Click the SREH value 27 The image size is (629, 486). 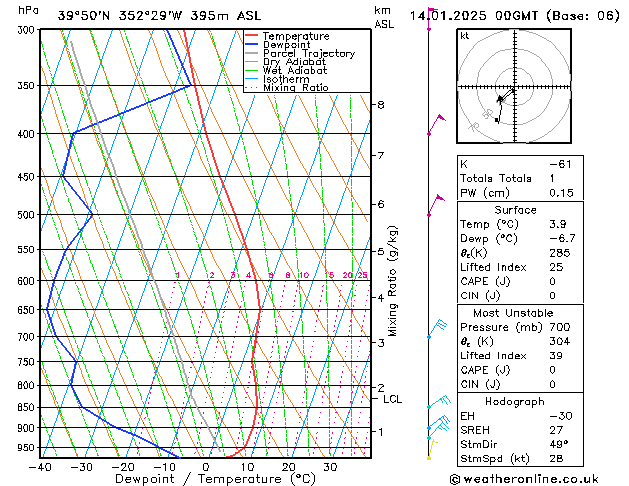click(556, 430)
